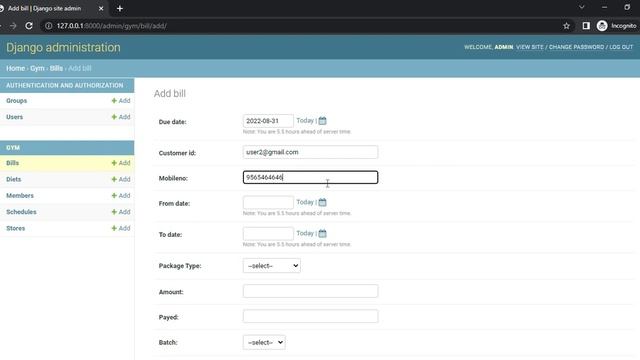Click Change Password link
The image size is (640, 360).
pyautogui.click(x=576, y=47)
